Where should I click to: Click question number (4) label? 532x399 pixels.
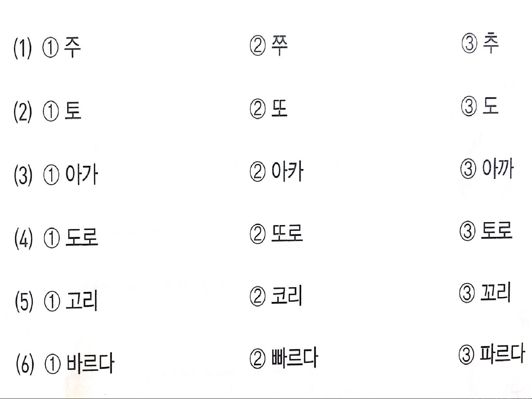pos(24,238)
